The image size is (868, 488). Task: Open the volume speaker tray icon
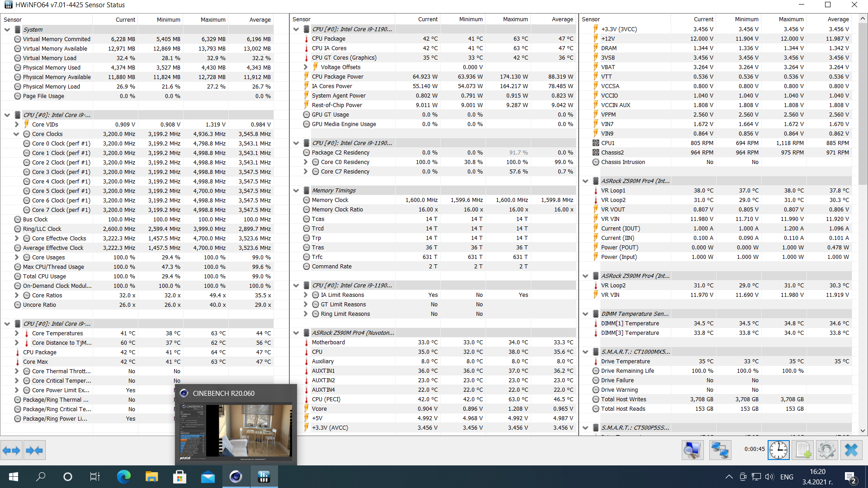769,477
